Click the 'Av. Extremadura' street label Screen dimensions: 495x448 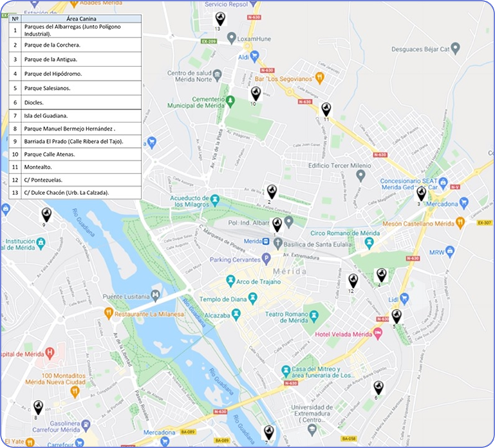301,256
